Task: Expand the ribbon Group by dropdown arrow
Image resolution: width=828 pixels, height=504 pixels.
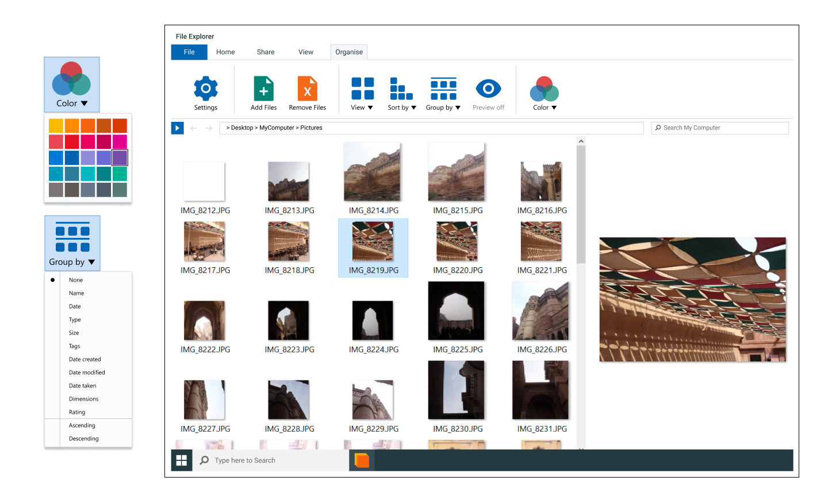Action: pyautogui.click(x=458, y=107)
